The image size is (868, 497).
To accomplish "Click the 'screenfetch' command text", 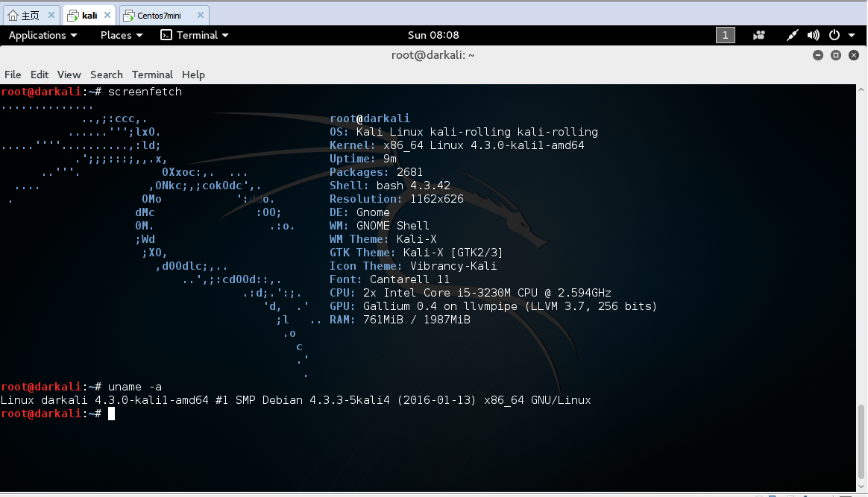I will (x=145, y=92).
